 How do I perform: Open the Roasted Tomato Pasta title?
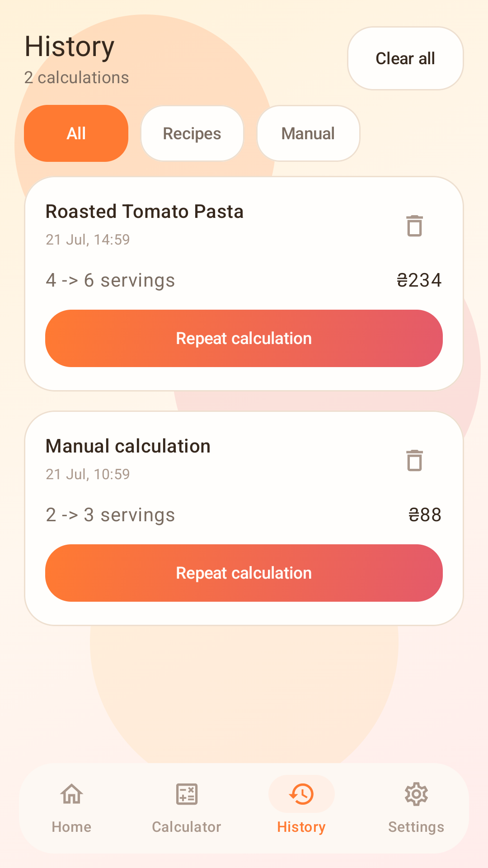(145, 212)
